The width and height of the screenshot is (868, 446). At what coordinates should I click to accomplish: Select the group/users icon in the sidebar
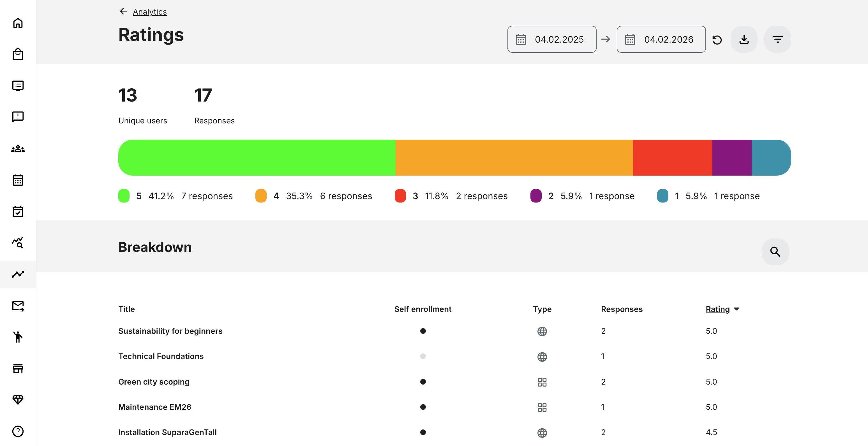pyautogui.click(x=18, y=148)
